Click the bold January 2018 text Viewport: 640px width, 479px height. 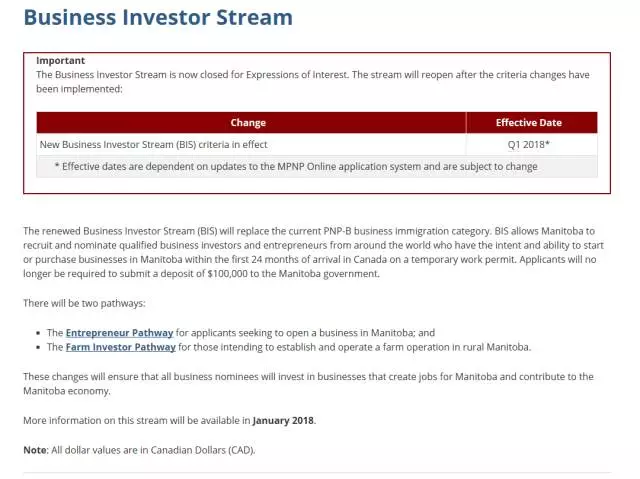283,420
